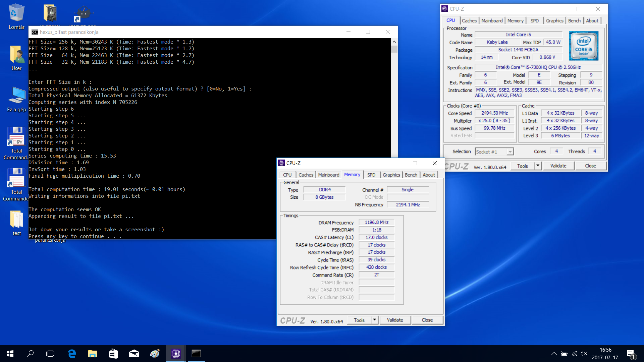Launch the Total Commander 64 shortcut
This screenshot has width=644, height=362.
point(16,142)
